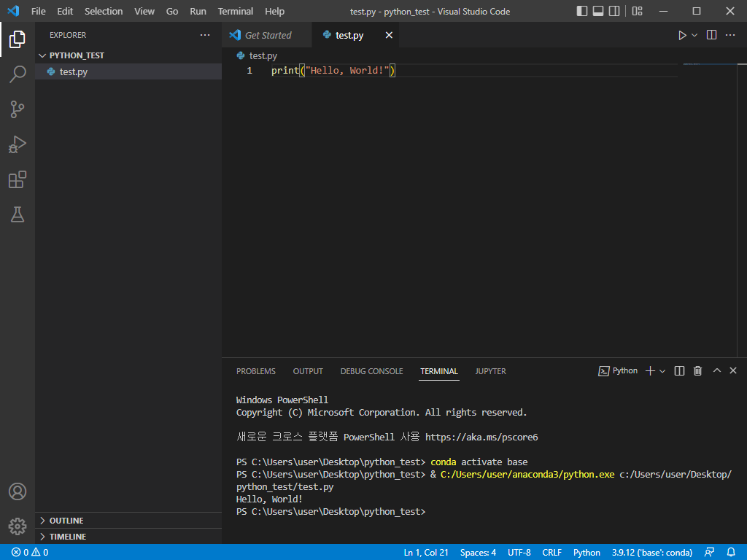Change encoding via UTF-8 status item

pos(519,553)
